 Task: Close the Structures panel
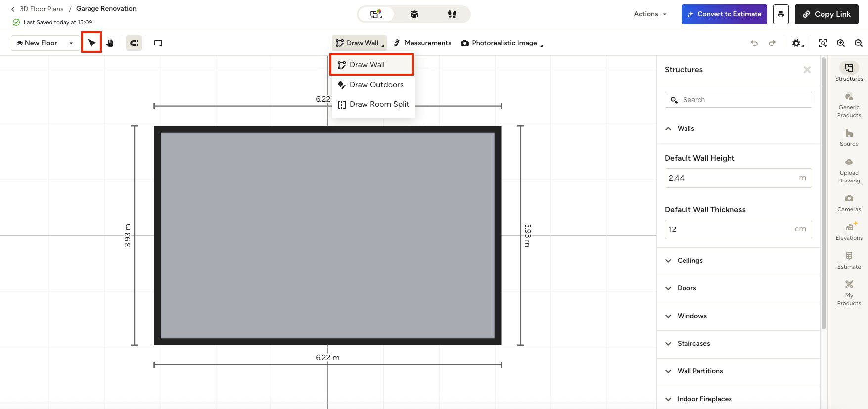(807, 70)
